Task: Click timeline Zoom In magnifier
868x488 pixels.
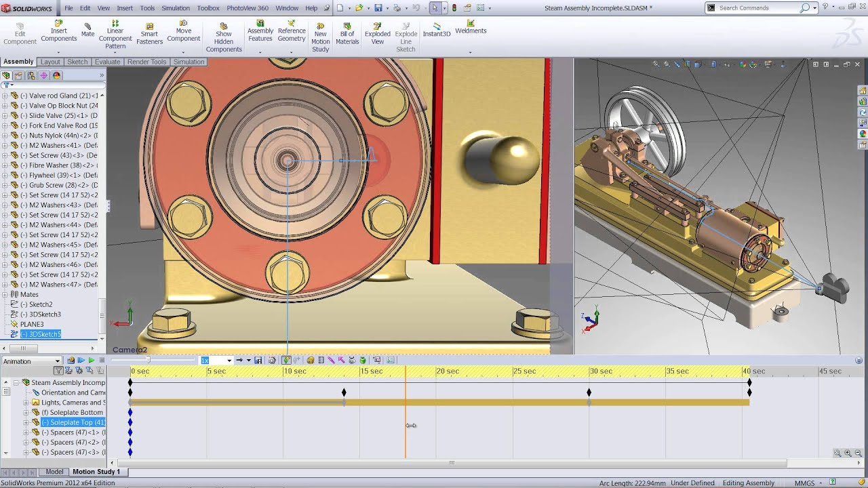Action: click(x=848, y=453)
